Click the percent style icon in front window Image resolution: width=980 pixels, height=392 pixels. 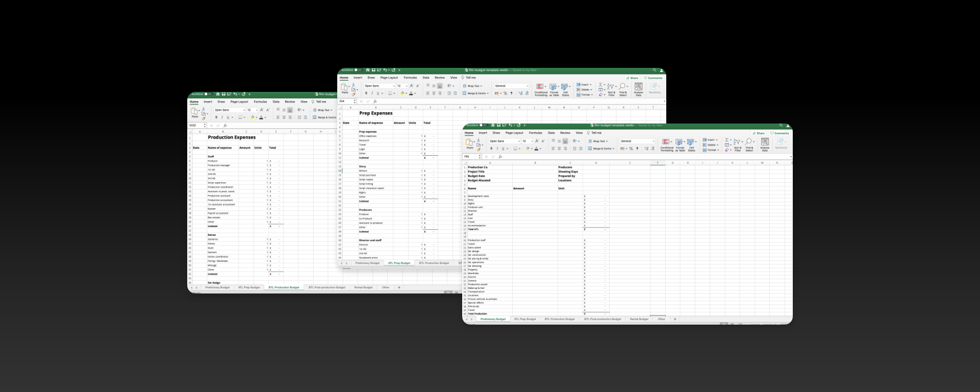631,149
